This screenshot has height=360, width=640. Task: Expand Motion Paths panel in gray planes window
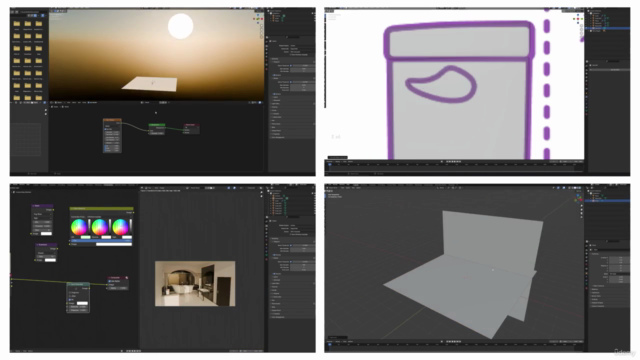[610, 296]
